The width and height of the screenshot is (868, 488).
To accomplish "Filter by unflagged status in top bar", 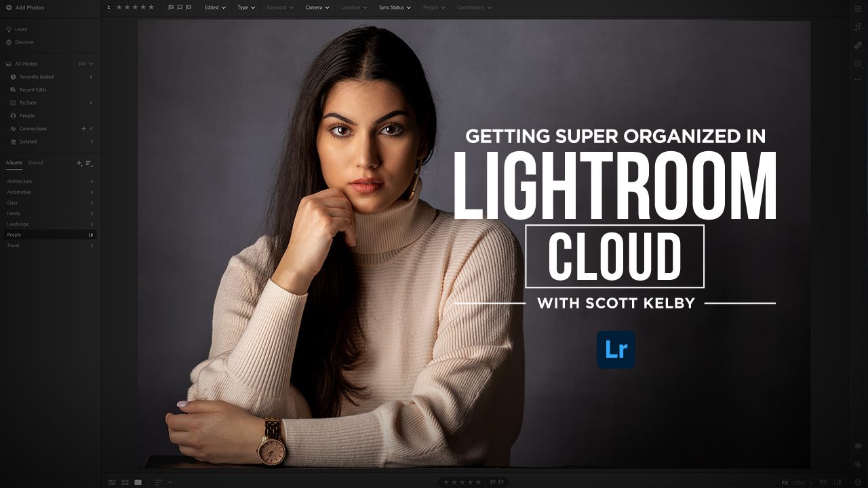I will 179,7.
